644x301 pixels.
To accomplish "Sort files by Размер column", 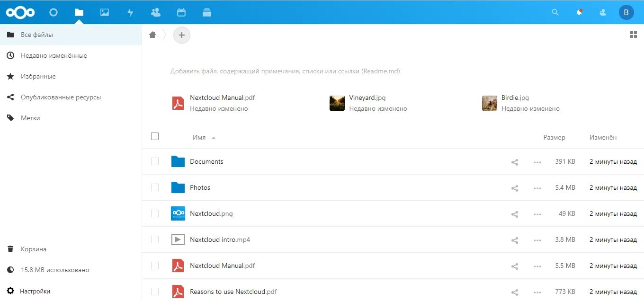I will (x=554, y=137).
